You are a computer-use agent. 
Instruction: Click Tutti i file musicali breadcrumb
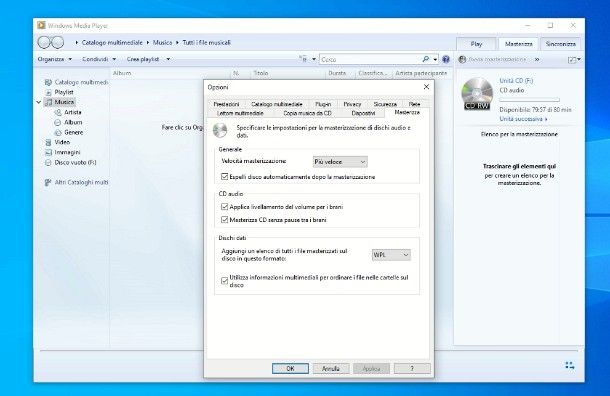pos(207,42)
